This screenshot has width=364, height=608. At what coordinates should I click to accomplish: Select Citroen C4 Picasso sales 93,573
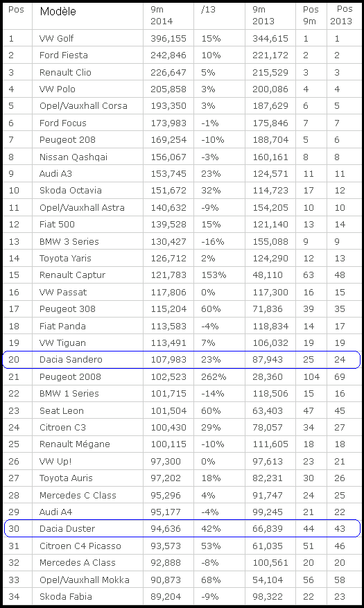coord(168,546)
